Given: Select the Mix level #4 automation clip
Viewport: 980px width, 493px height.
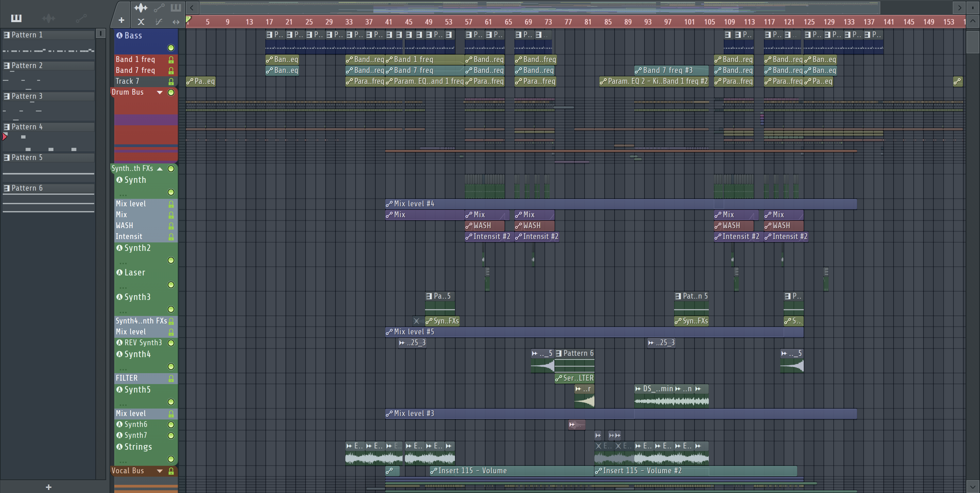Looking at the screenshot, I should pos(621,204).
